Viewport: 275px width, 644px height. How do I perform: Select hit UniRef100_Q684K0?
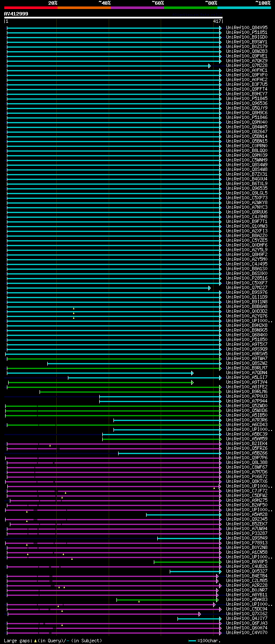(x=246, y=335)
